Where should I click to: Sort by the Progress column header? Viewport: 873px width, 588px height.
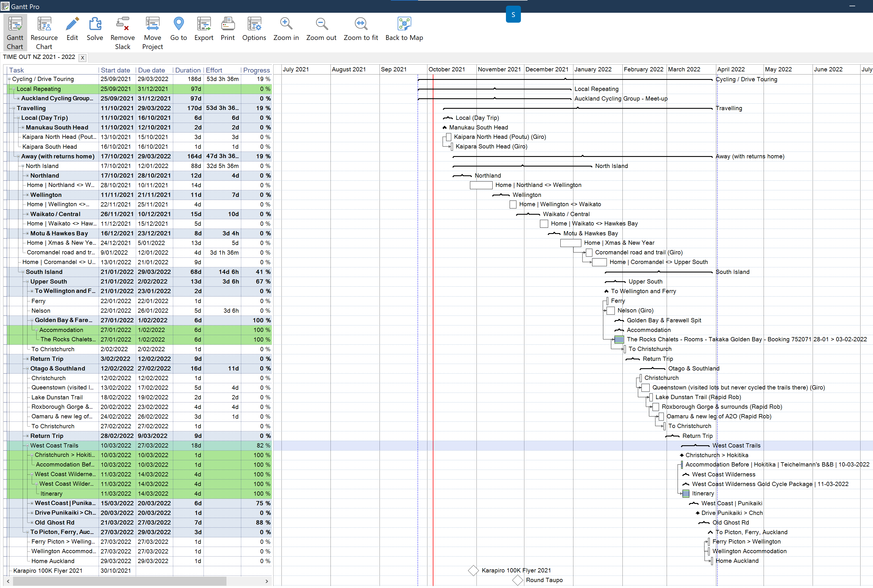[256, 70]
